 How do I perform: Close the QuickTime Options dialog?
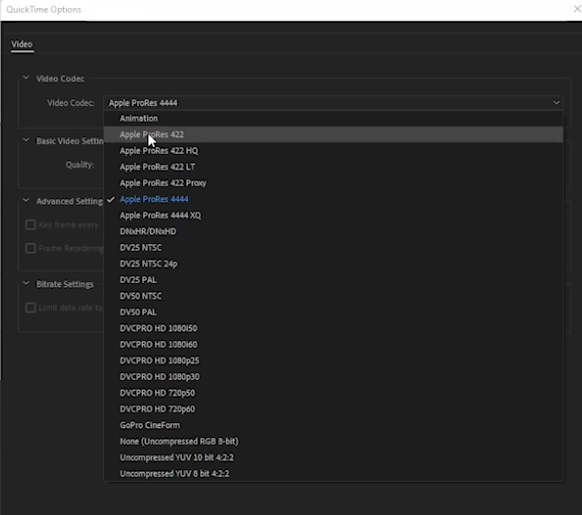pyautogui.click(x=577, y=9)
